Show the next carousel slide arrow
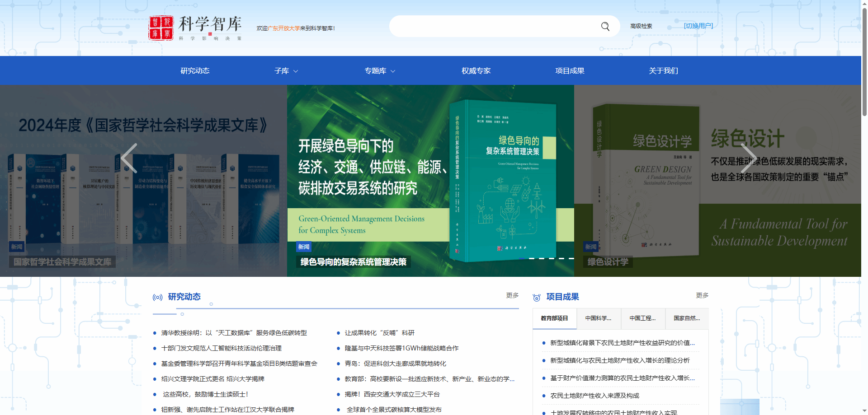Screen dimensions: 868x415 (x=748, y=158)
